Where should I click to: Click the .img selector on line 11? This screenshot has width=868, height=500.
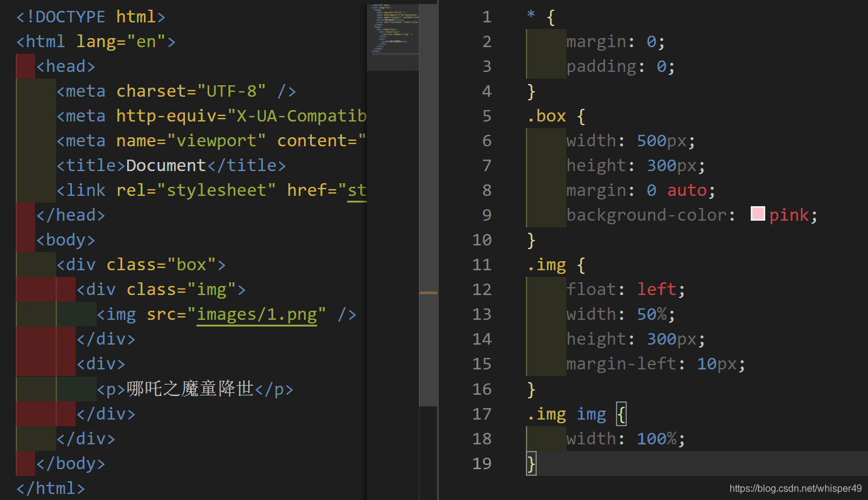pyautogui.click(x=546, y=265)
